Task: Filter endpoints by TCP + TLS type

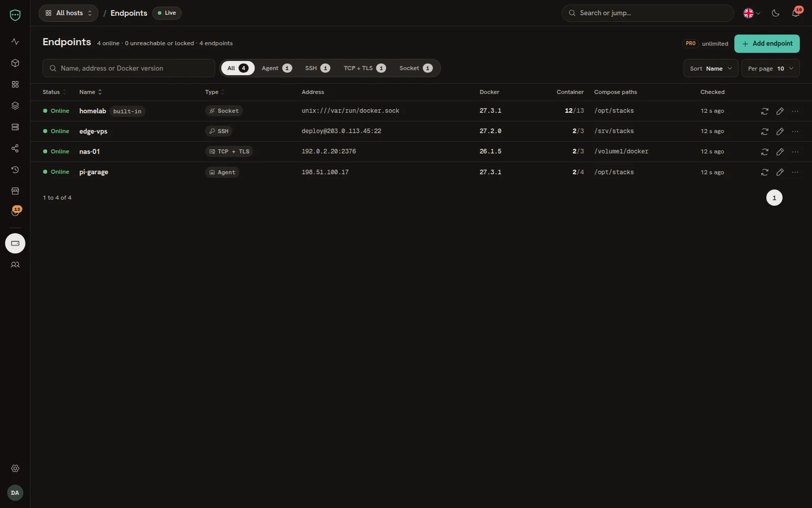Action: coord(364,68)
